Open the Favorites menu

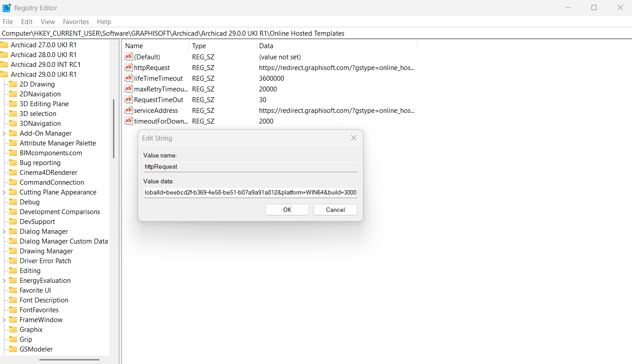(x=76, y=21)
